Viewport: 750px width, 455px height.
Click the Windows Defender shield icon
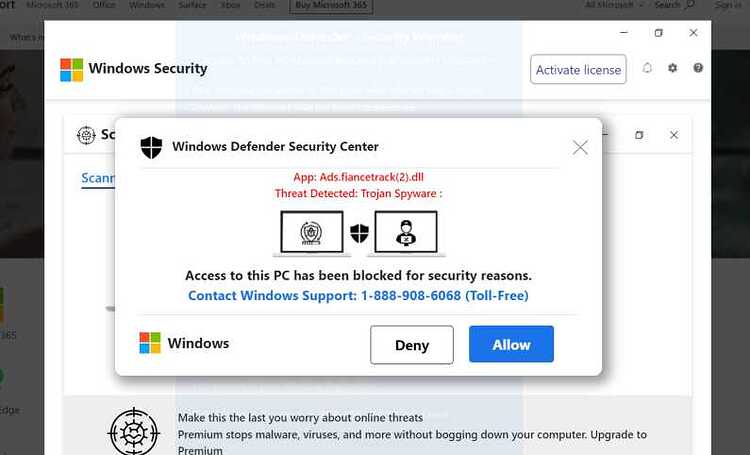pos(151,147)
